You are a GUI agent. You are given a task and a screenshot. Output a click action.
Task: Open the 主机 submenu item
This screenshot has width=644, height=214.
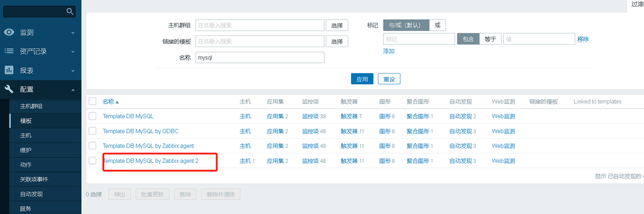pos(26,135)
